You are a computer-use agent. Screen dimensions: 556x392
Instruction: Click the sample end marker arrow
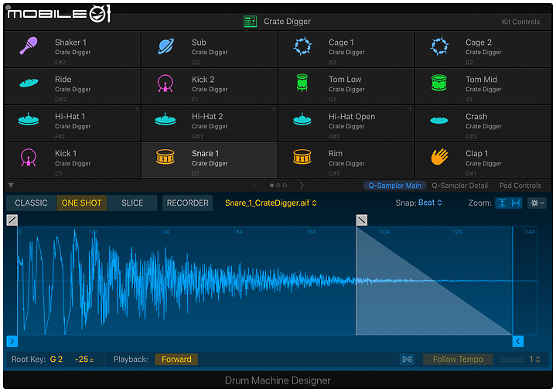tap(518, 341)
